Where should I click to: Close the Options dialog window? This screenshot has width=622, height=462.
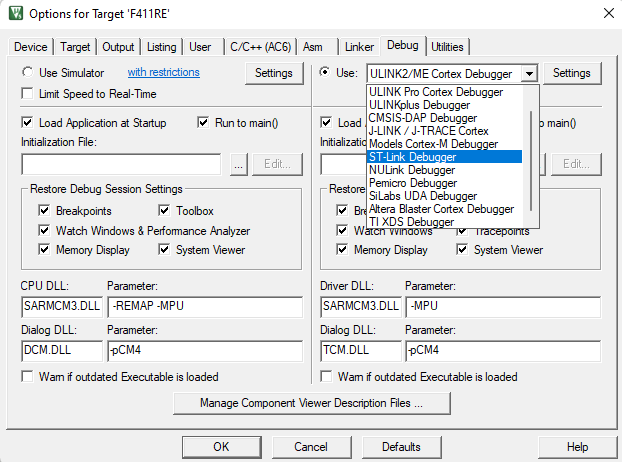(x=603, y=13)
